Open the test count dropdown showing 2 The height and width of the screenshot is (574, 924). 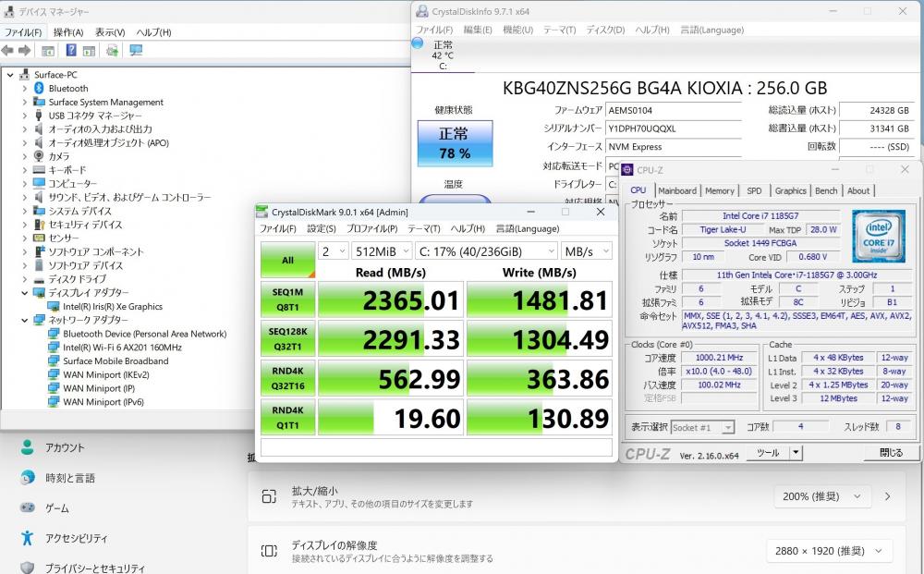click(334, 251)
